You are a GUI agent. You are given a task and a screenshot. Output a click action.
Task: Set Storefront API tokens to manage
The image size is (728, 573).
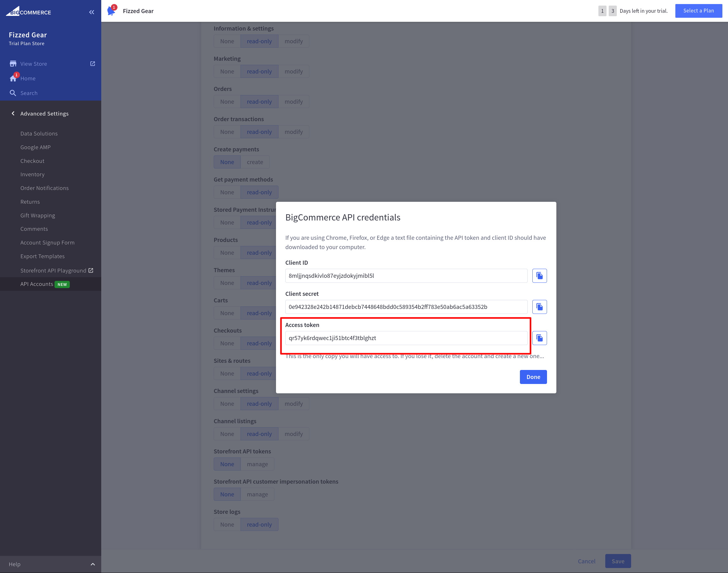point(257,464)
